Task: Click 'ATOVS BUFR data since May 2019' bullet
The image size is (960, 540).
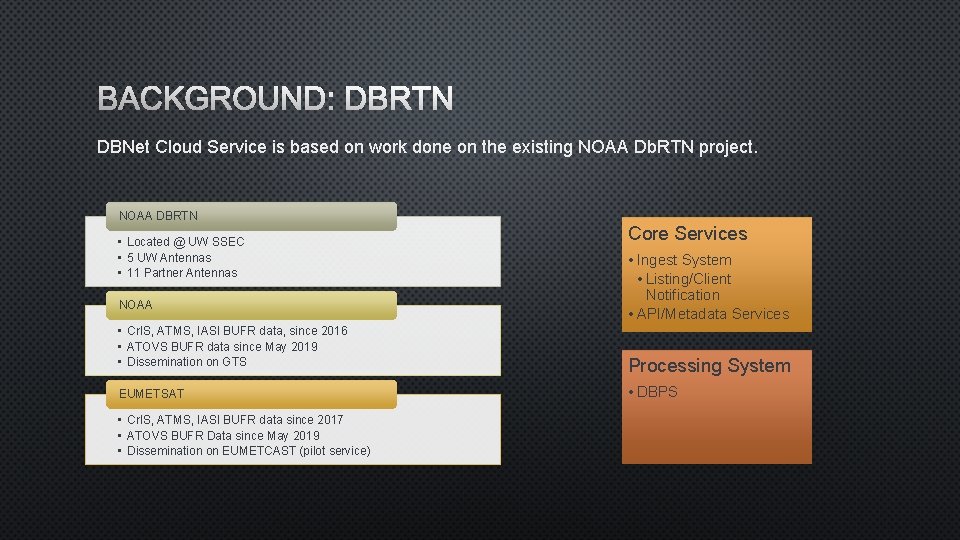Action: point(222,347)
